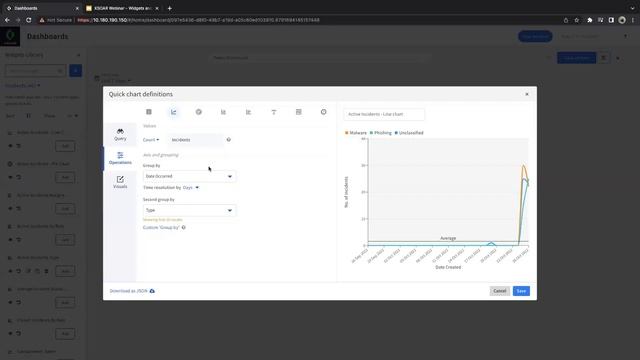Image resolution: width=640 pixels, height=360 pixels.
Task: Click the Cancel button
Action: coord(500,291)
